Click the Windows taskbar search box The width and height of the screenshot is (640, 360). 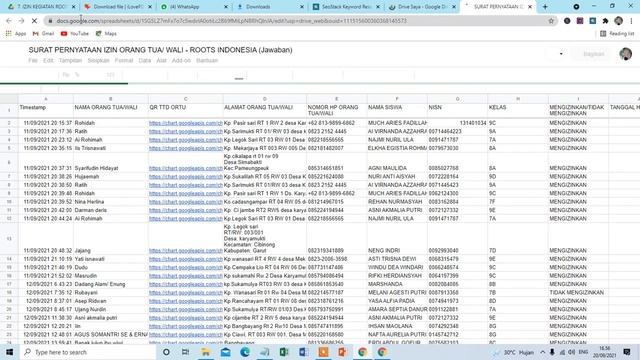87,352
